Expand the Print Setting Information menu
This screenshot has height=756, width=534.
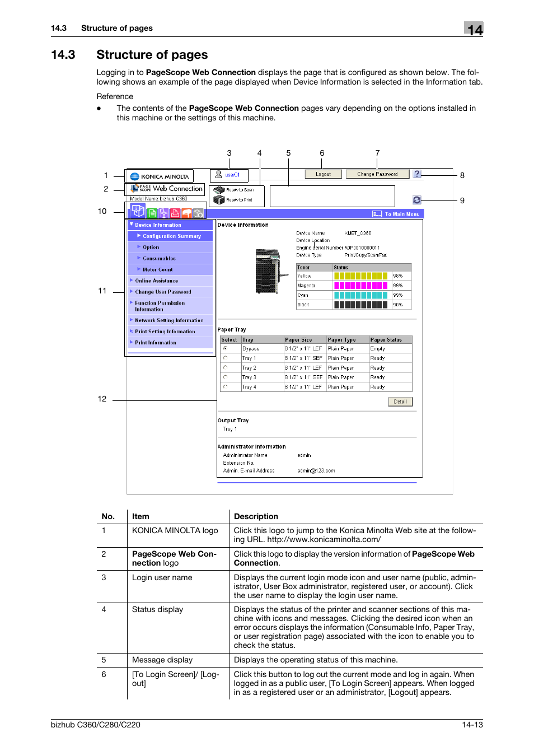170,332
